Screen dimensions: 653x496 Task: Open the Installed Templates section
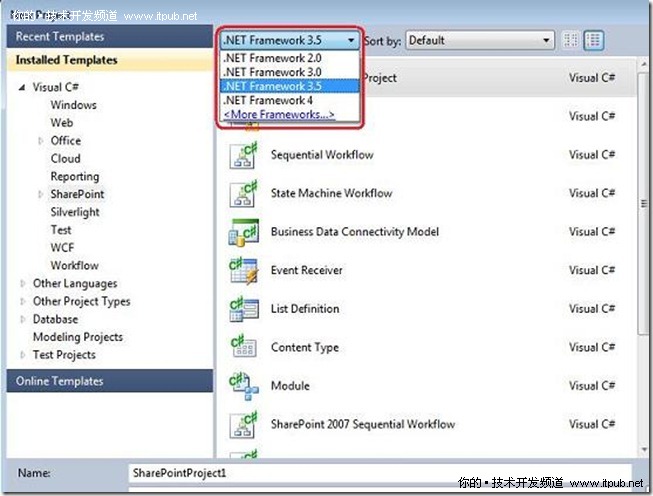tap(110, 60)
